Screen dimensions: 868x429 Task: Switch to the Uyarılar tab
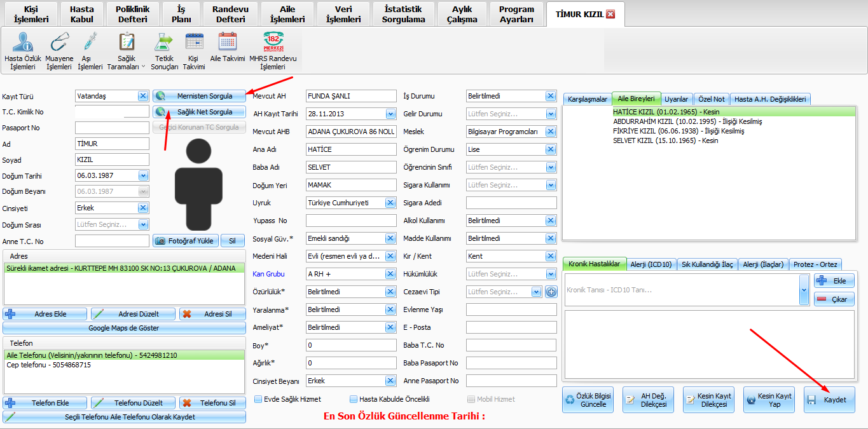click(676, 99)
